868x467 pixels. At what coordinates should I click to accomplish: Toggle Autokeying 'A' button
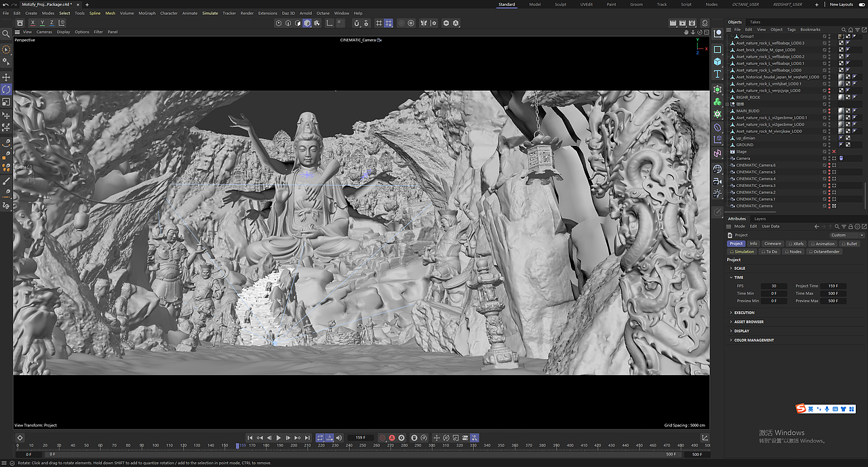click(x=392, y=438)
